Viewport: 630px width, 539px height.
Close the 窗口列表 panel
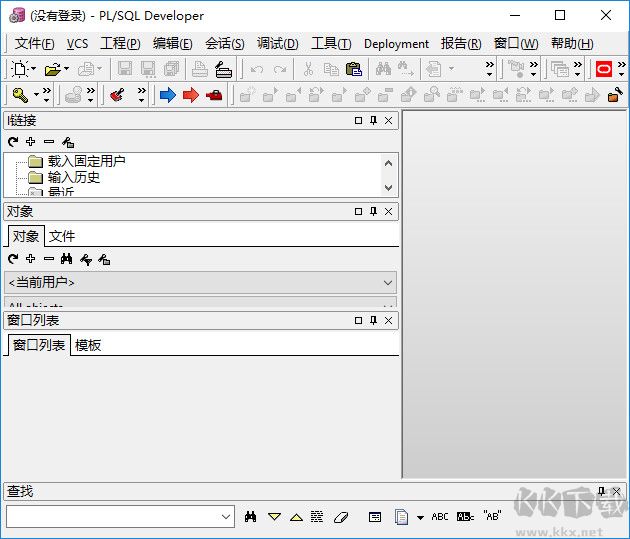pos(389,320)
